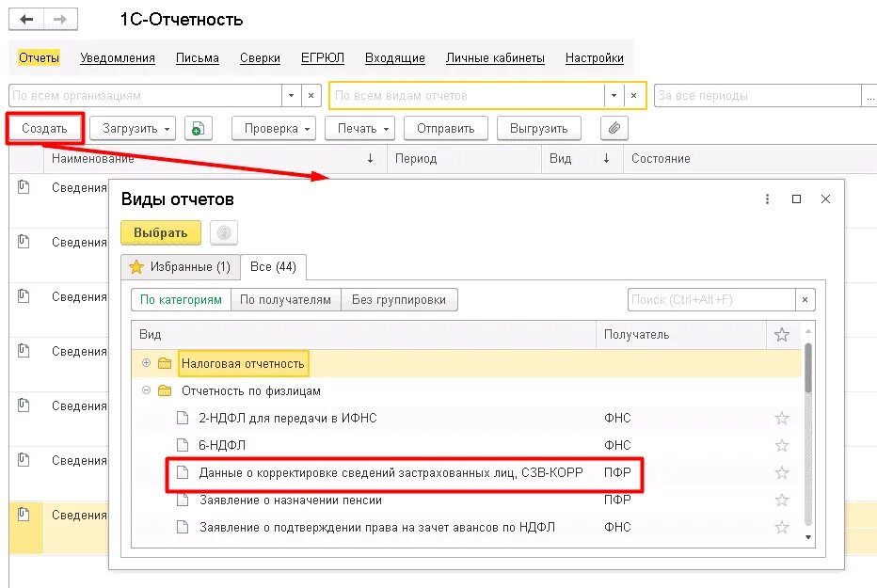The height and width of the screenshot is (588, 877).
Task: Click the Поиск (Ctrl+Alt+F) search field
Action: (x=711, y=299)
